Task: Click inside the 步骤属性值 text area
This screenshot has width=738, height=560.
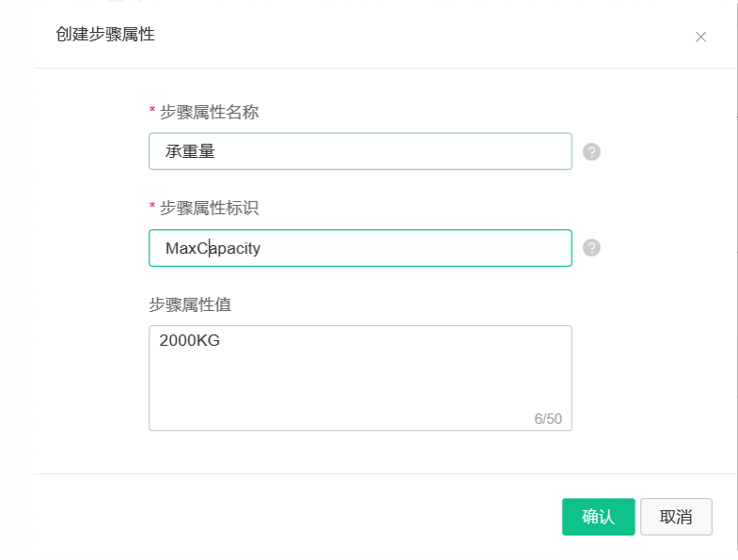Action: click(360, 378)
